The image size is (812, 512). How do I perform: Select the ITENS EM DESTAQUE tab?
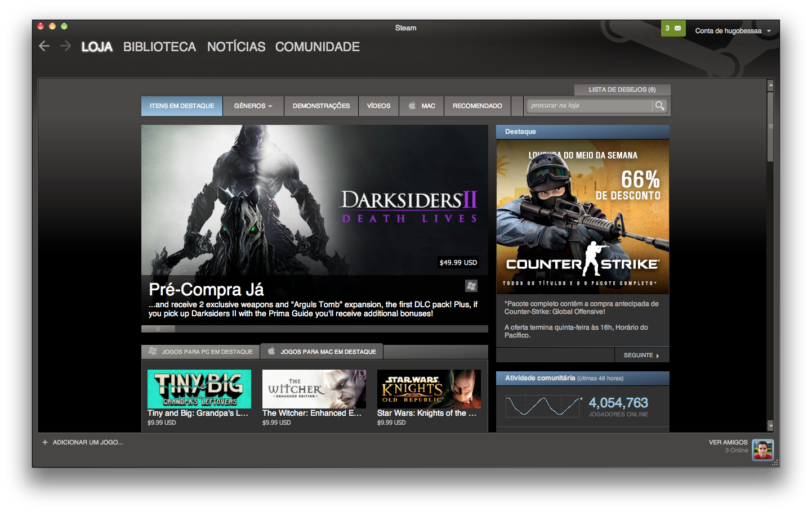pos(182,106)
